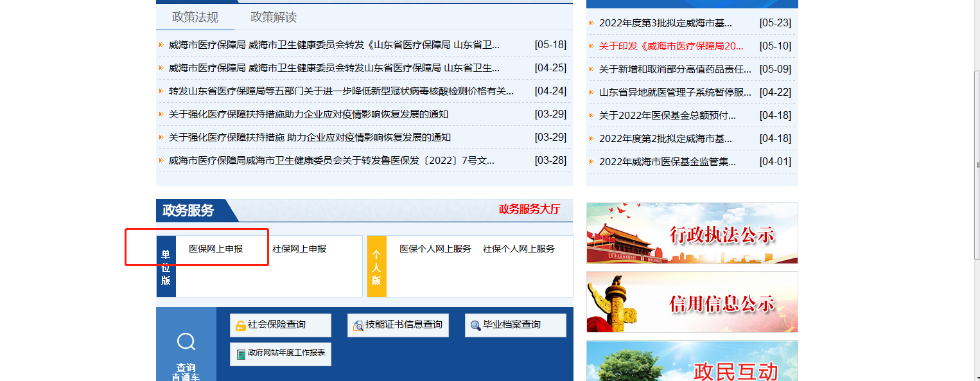This screenshot has width=980, height=381.
Task: Open 2022年威海市医保基金监管集 notice
Action: click(667, 162)
